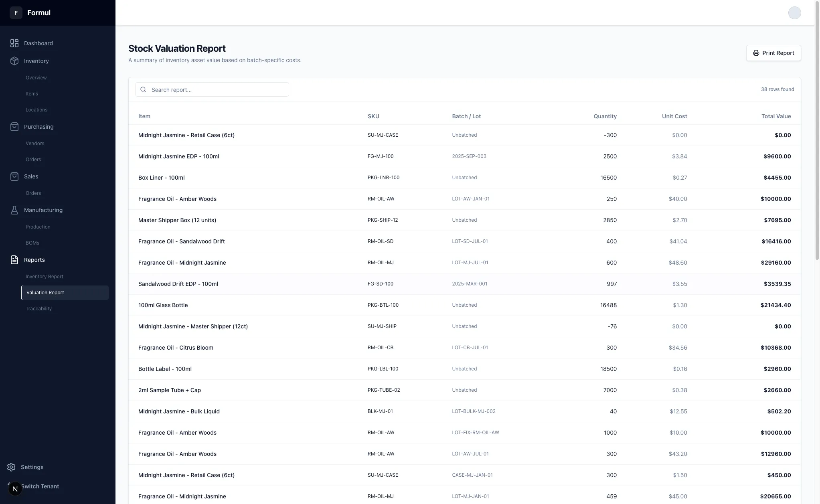The height and width of the screenshot is (504, 820).
Task: Click the user avatar circle
Action: pyautogui.click(x=794, y=13)
